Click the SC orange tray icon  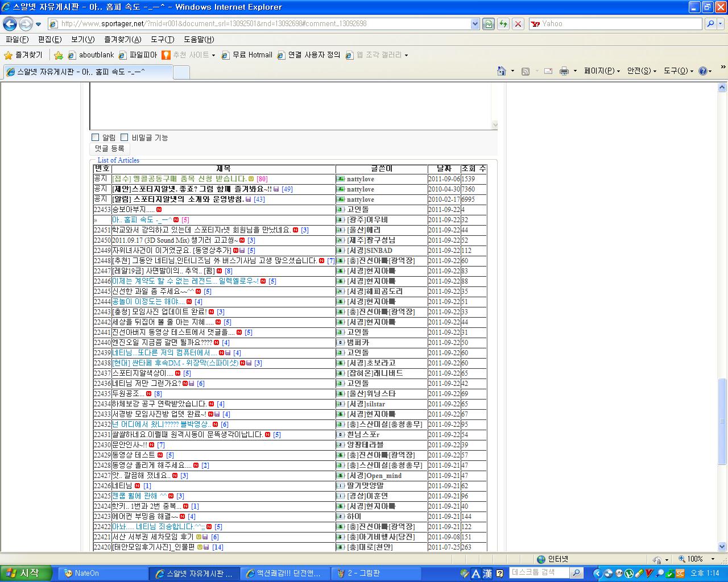coord(679,573)
